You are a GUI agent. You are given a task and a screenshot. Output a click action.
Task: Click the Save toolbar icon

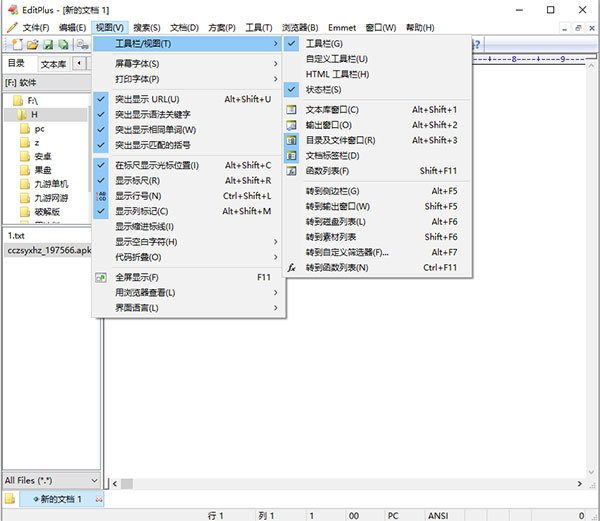point(48,44)
